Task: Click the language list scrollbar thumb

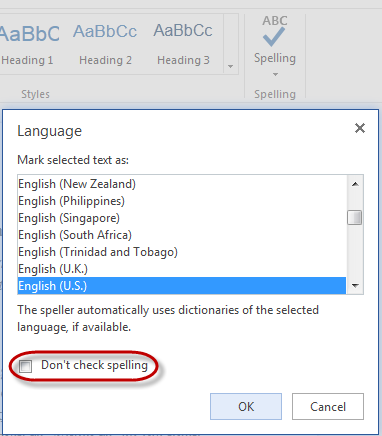Action: (x=354, y=218)
